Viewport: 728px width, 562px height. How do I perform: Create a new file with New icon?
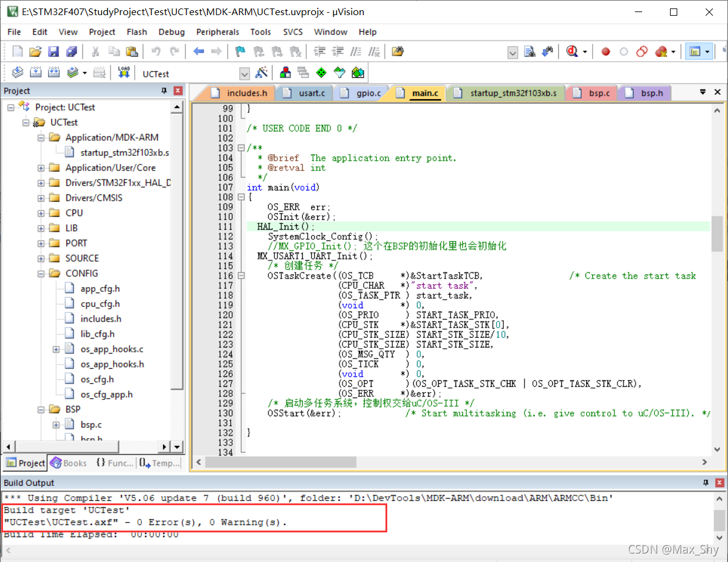point(18,52)
